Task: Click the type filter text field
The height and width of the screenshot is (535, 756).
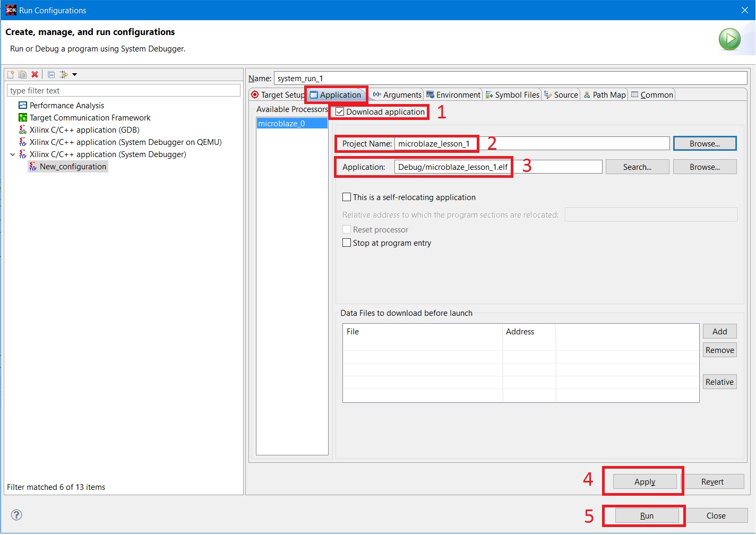Action: (x=123, y=91)
